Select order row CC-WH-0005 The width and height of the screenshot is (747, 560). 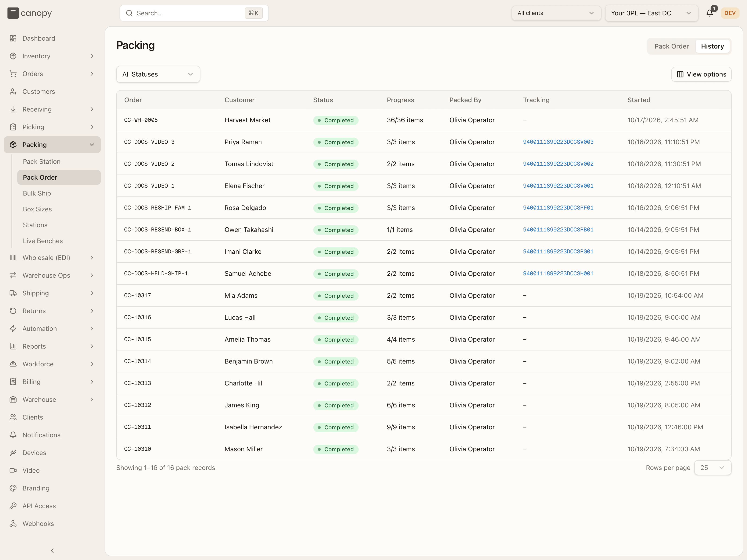(x=423, y=120)
